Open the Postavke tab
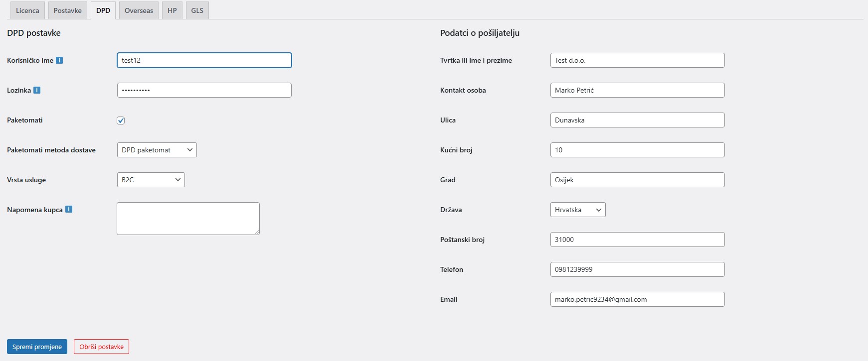The image size is (868, 361). 68,10
